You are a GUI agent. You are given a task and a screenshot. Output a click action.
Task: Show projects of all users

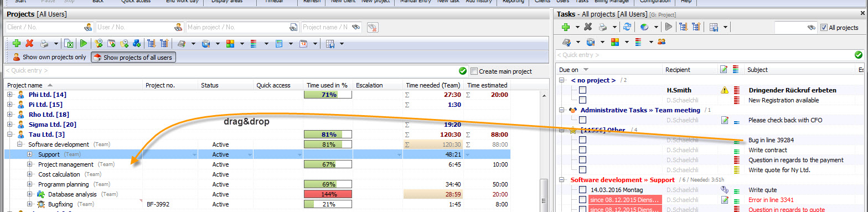coord(133,57)
